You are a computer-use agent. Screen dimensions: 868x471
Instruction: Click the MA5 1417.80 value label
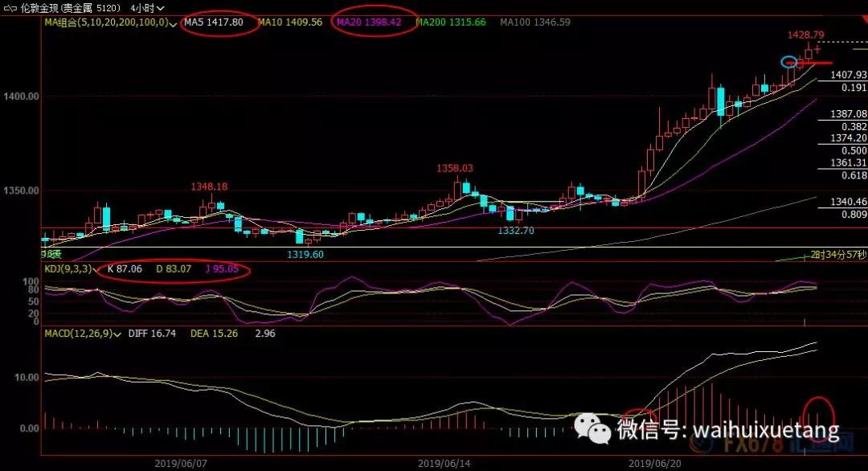tap(214, 23)
